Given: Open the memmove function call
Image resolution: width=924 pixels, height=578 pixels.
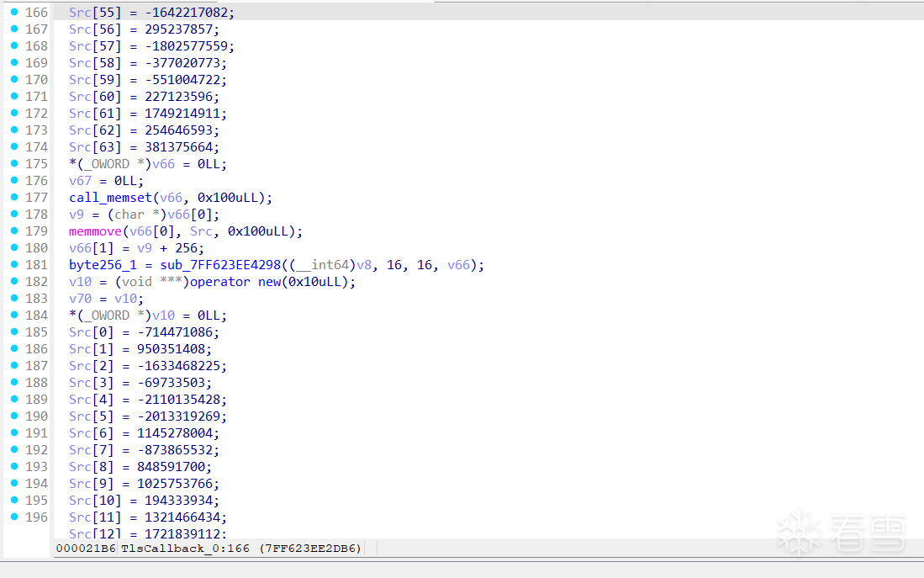Looking at the screenshot, I should (x=95, y=231).
